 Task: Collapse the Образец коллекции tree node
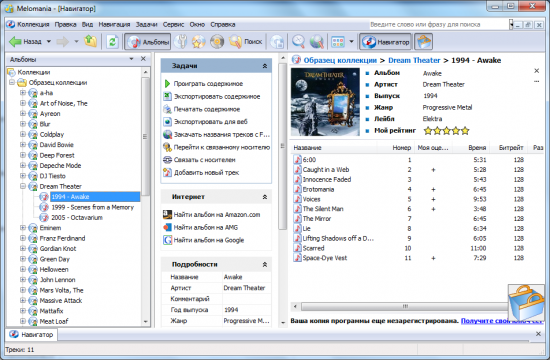[12, 83]
